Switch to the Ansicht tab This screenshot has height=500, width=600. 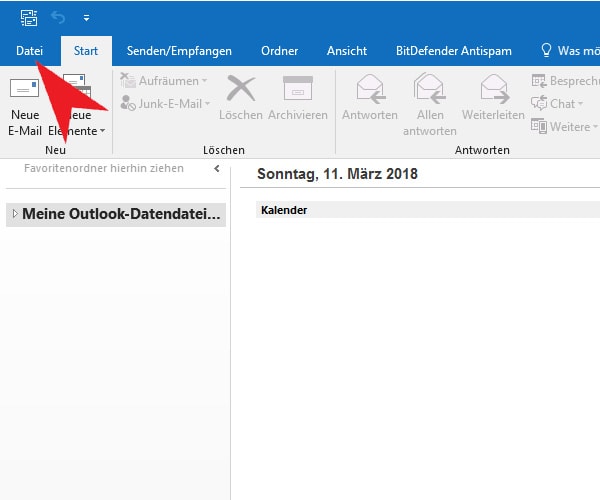click(347, 51)
